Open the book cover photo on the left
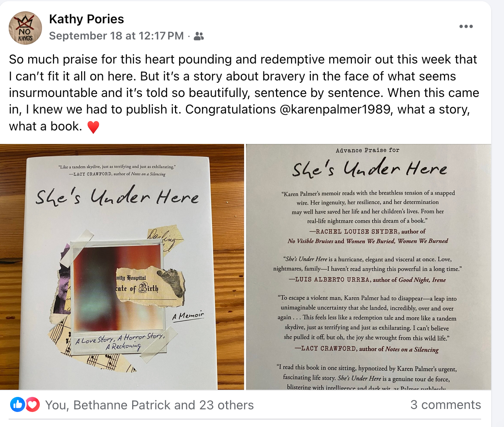This screenshot has height=427, width=504. point(122,267)
